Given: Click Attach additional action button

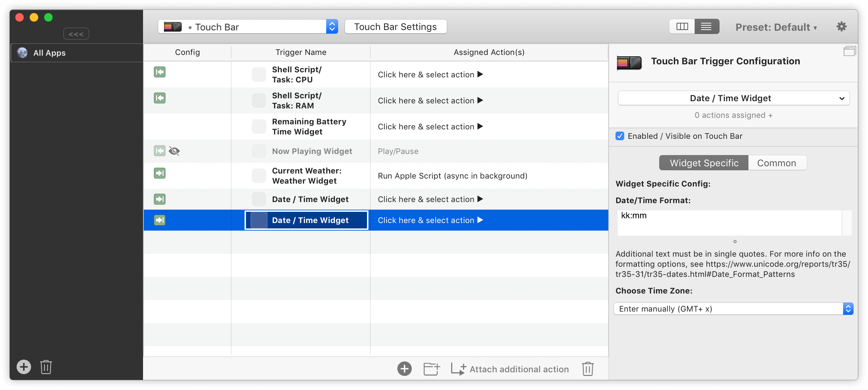Looking at the screenshot, I should coord(510,369).
